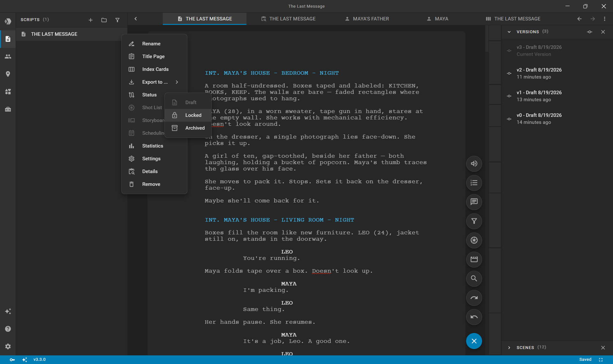Click the editor vertical scrollbar thumb

click(x=487, y=39)
